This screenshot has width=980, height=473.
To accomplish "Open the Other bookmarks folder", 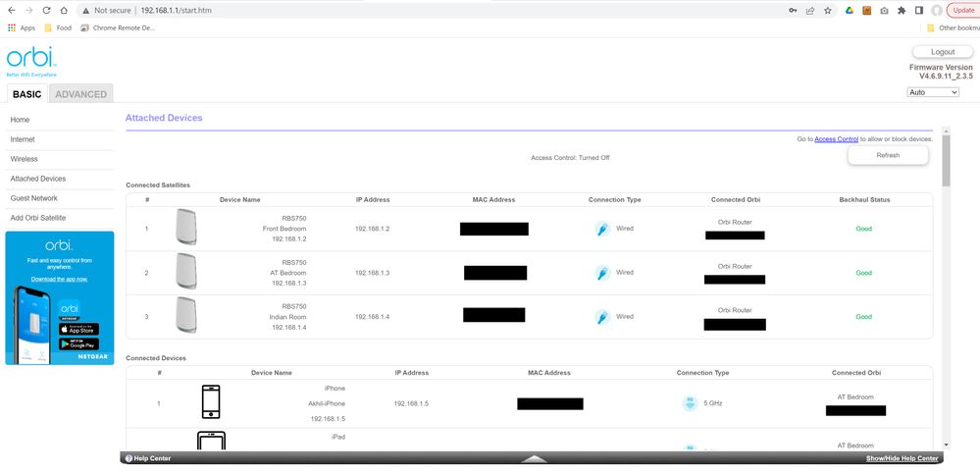I will coord(953,27).
